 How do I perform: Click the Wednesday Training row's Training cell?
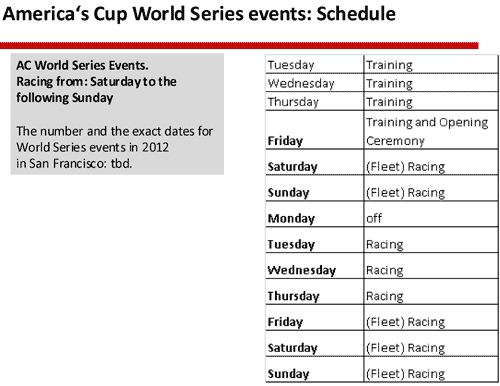coord(431,83)
